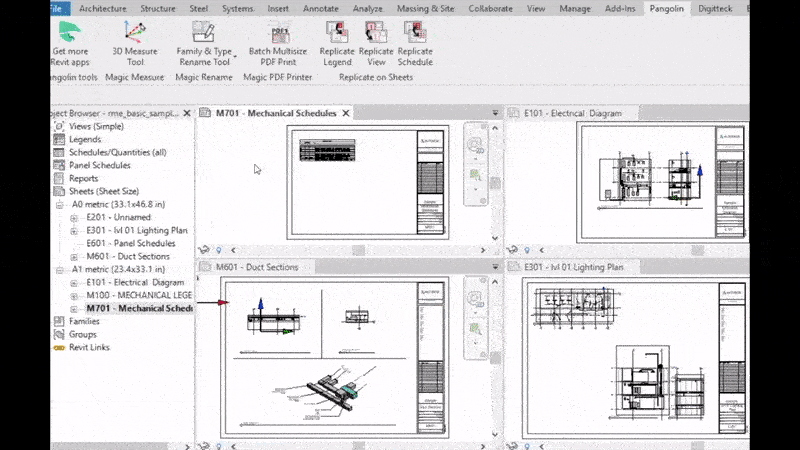800x450 pixels.
Task: Open the Annotate ribbon tab
Action: click(320, 9)
